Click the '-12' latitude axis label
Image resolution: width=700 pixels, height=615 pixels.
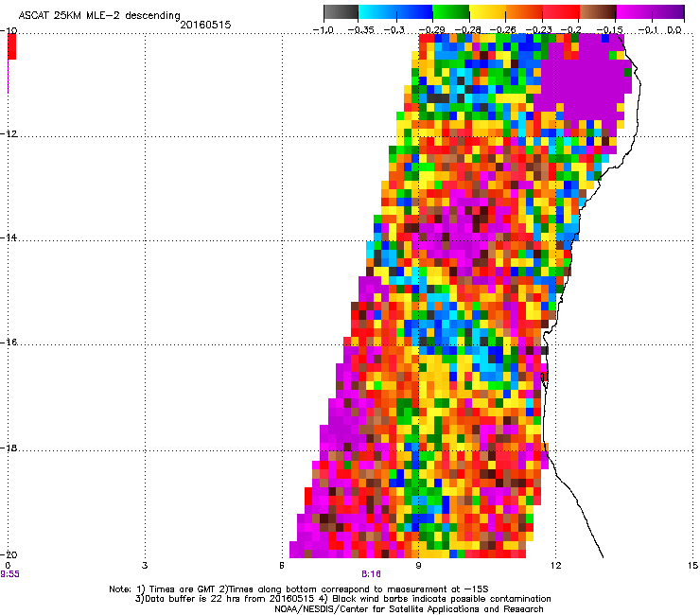(9, 134)
